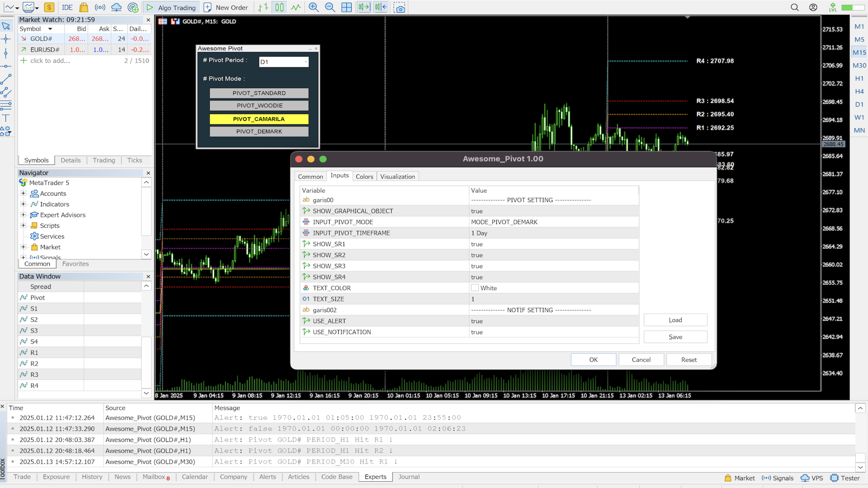Toggle USE_ALERT true value
The image size is (868, 488).
554,321
